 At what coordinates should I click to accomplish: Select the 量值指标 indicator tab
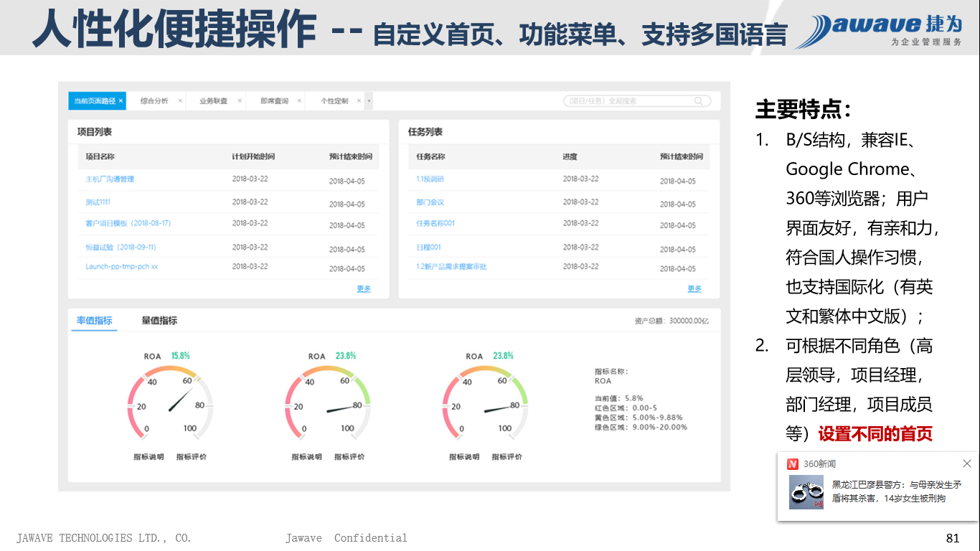[159, 321]
